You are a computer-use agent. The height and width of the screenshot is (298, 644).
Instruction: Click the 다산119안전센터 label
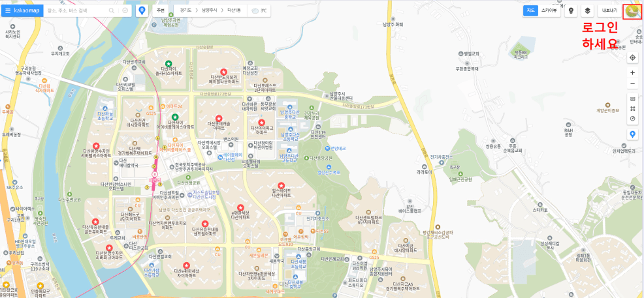point(318,134)
